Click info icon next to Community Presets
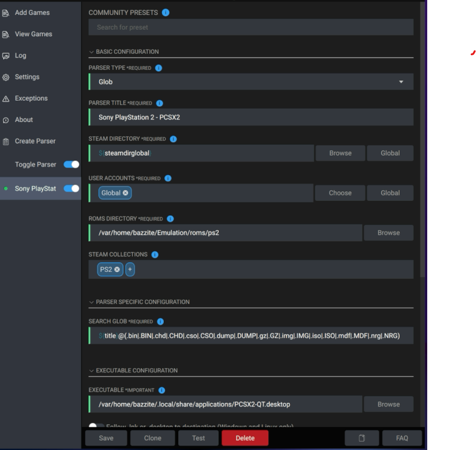476x450 pixels. point(165,13)
